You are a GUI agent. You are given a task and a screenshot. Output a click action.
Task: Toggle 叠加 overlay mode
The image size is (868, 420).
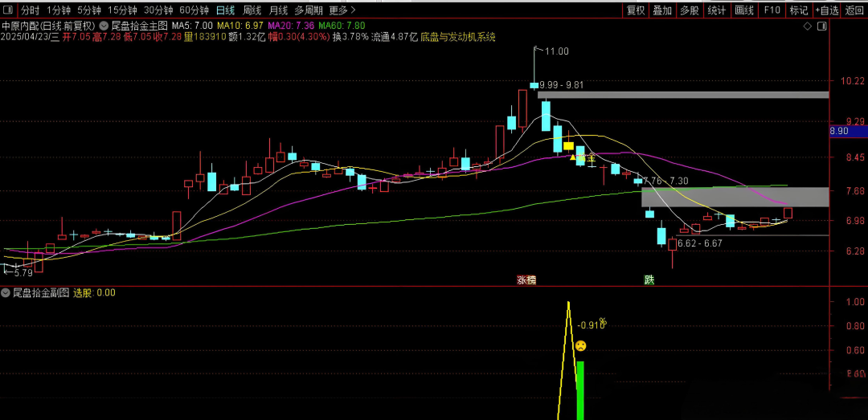[662, 10]
